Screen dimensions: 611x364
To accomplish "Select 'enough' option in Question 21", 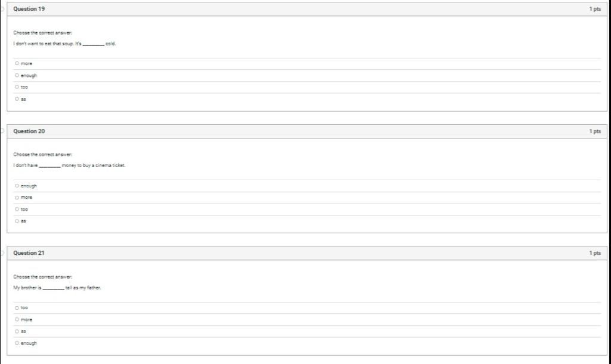I will [17, 343].
